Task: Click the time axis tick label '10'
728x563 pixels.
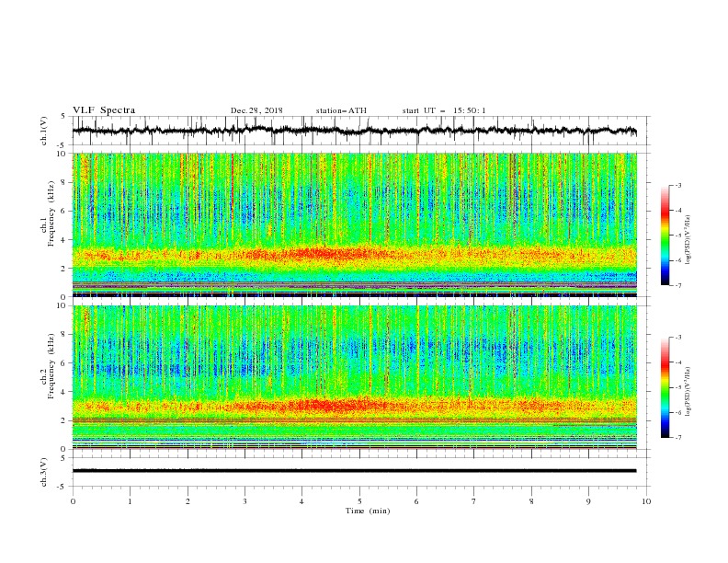Action: pos(646,501)
